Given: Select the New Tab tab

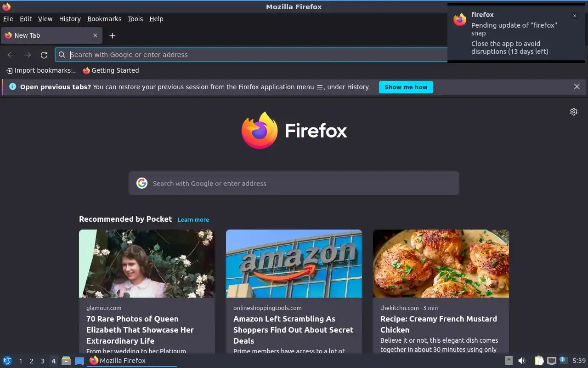Looking at the screenshot, I should [x=51, y=35].
